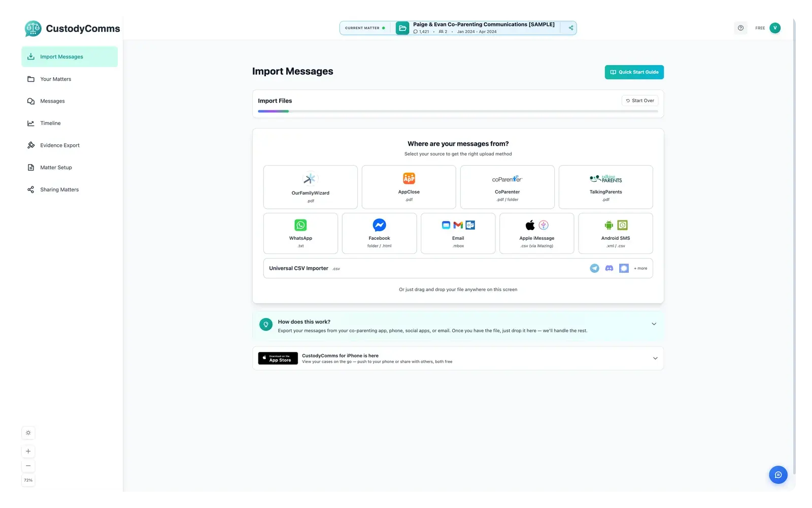
Task: Zoom out with the minus button
Action: click(x=28, y=466)
